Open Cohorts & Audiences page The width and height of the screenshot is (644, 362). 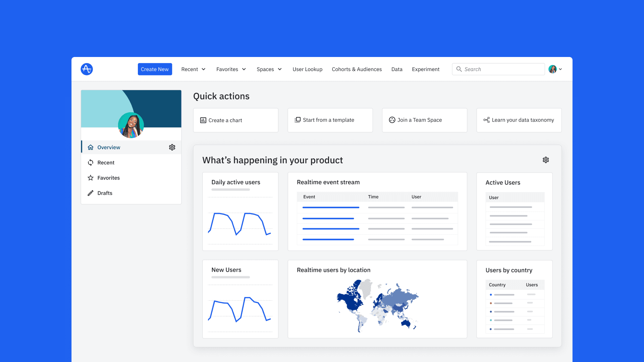357,69
